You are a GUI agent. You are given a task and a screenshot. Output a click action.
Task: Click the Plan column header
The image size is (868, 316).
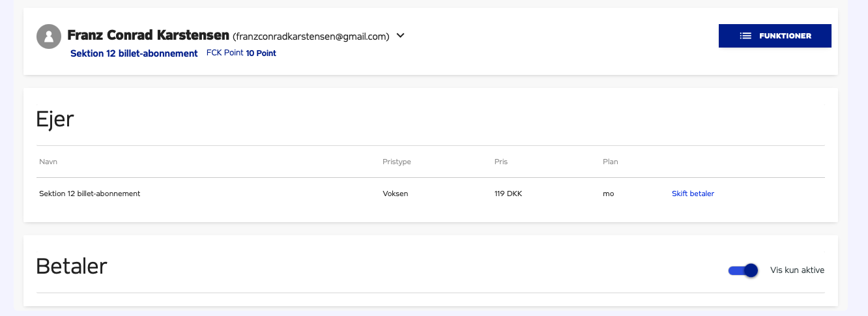[x=611, y=162]
